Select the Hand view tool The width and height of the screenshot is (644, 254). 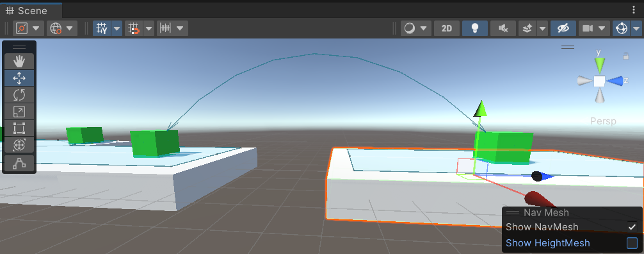(x=19, y=62)
